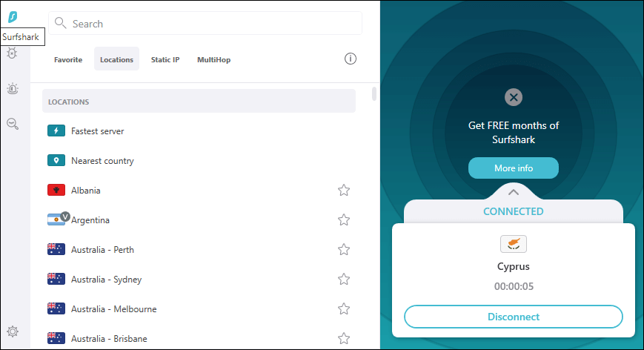Image resolution: width=644 pixels, height=350 pixels.
Task: Favorite Argentina with its star
Action: 344,219
